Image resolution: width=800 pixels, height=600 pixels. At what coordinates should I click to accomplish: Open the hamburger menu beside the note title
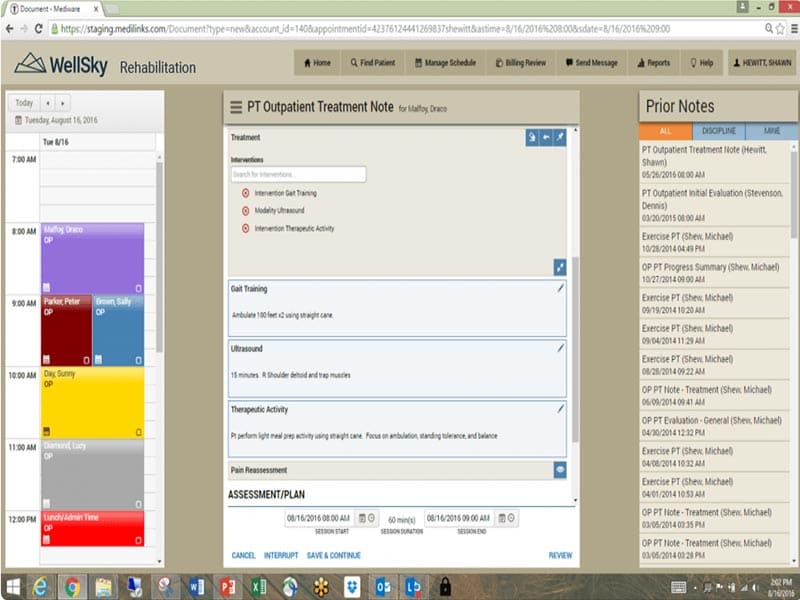click(x=236, y=107)
